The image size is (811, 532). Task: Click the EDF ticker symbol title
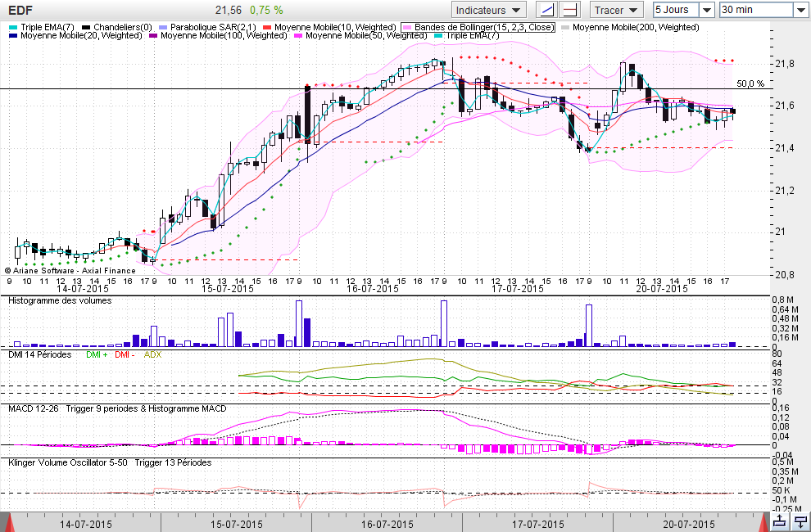click(20, 11)
